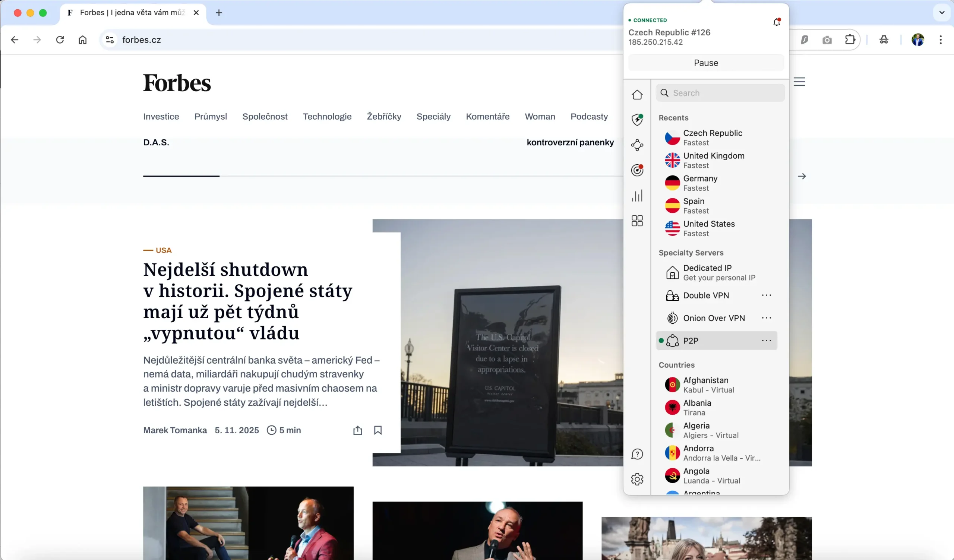Screen dimensions: 954x560
Task: Click the NordVPN server search field
Action: tap(720, 93)
